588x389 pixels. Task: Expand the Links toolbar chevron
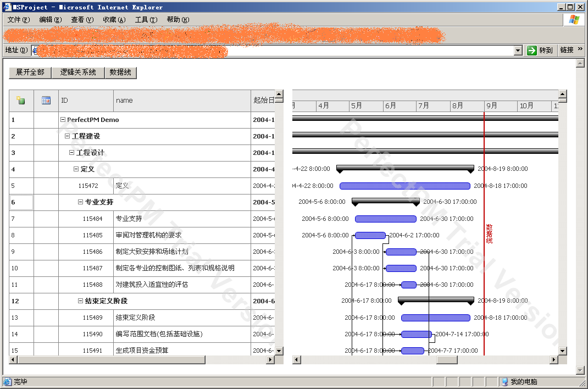click(580, 49)
